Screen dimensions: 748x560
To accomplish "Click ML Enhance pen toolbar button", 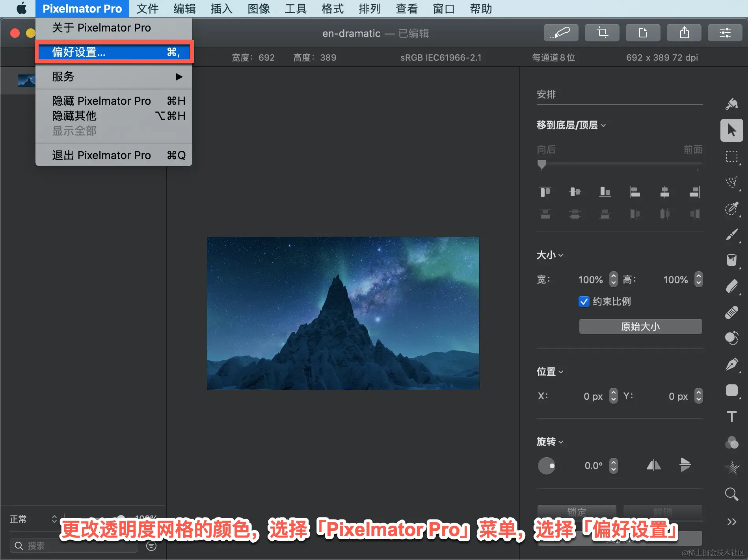I will coord(561,33).
